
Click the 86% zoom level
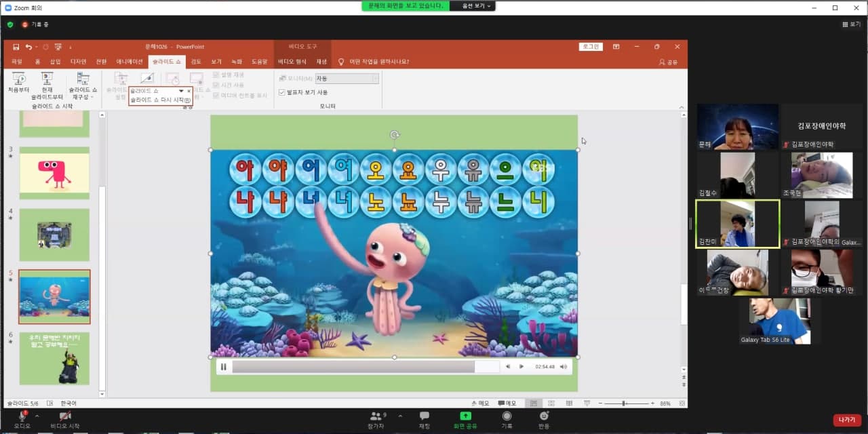tap(665, 403)
